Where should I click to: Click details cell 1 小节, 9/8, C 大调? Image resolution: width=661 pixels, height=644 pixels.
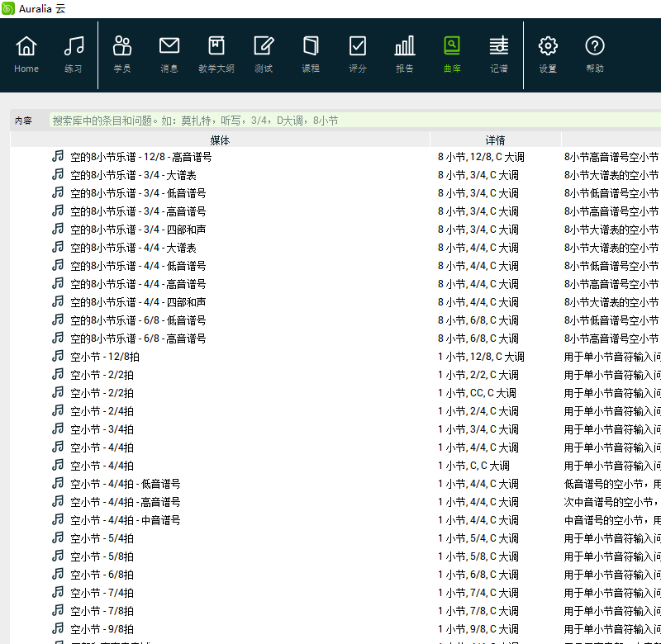[478, 629]
